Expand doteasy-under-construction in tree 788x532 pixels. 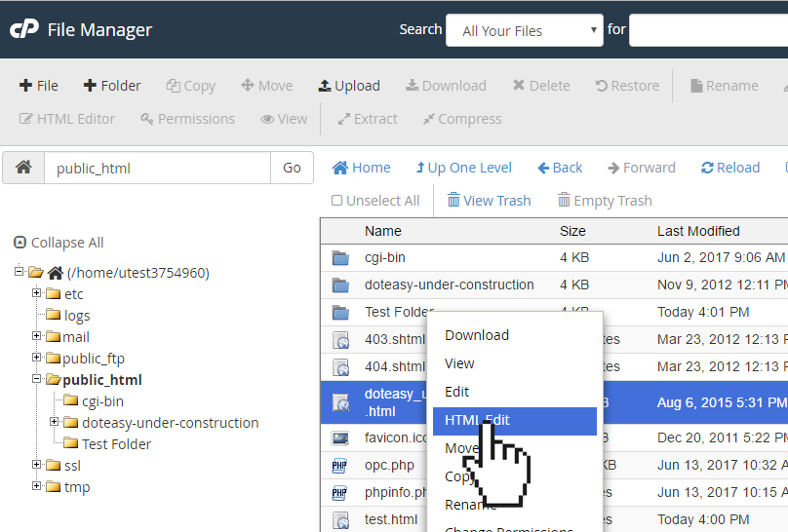pyautogui.click(x=55, y=421)
